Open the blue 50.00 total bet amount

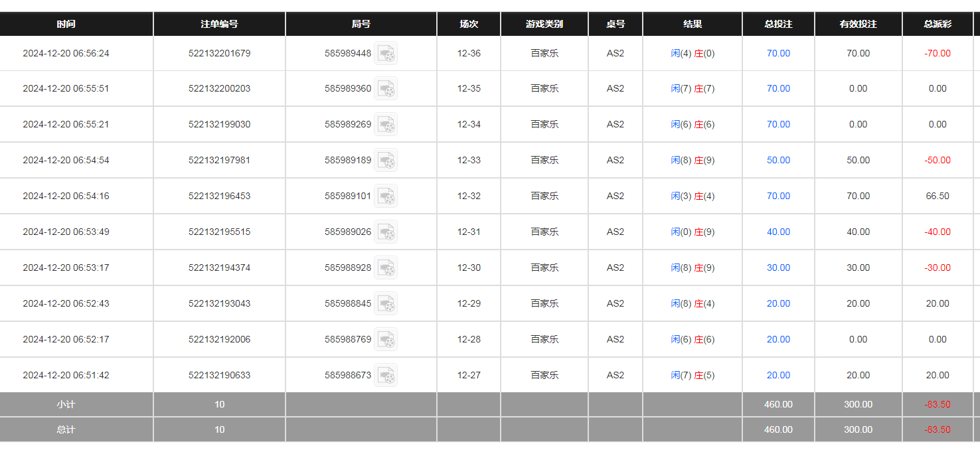pyautogui.click(x=778, y=160)
